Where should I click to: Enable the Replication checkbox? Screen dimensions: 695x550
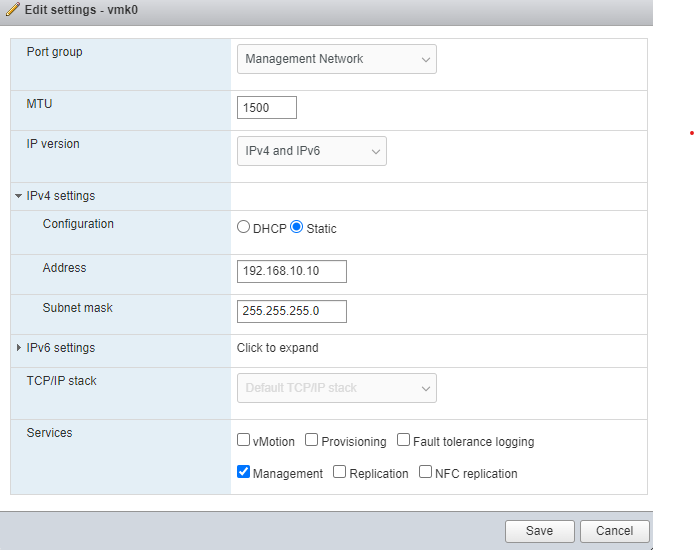(x=339, y=472)
